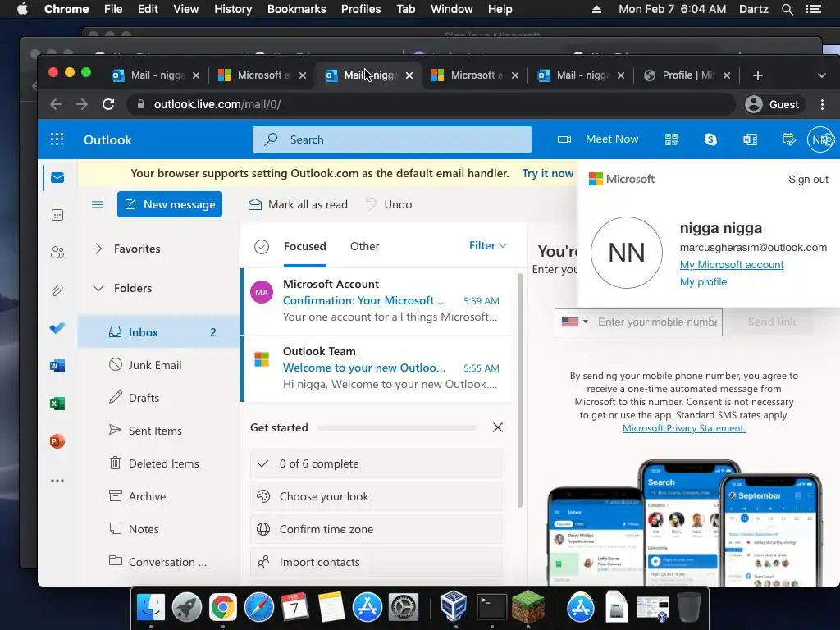The image size is (840, 630).
Task: Click the mobile number input field
Action: [657, 322]
